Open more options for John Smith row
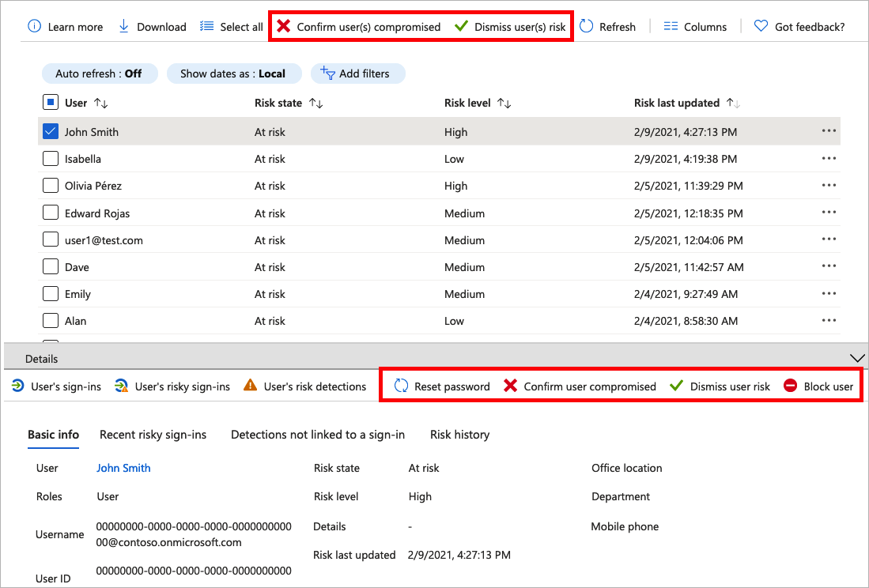869x588 pixels. tap(829, 131)
